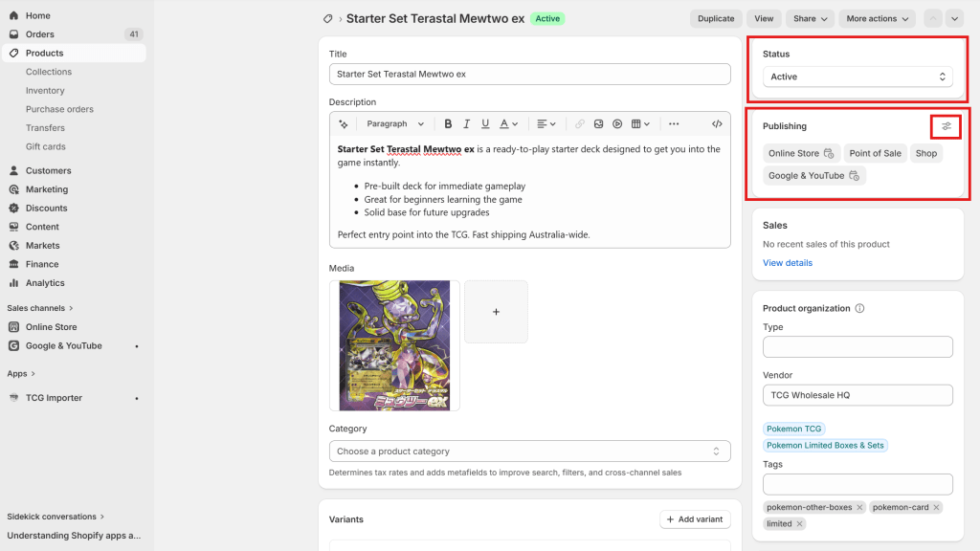Remove the limited tag
Image resolution: width=980 pixels, height=551 pixels.
pos(799,523)
